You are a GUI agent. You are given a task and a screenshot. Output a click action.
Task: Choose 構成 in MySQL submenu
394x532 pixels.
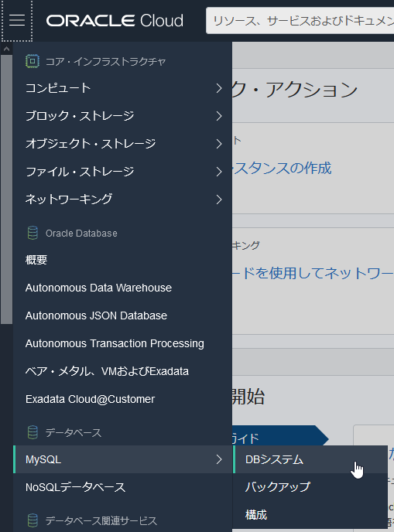coord(310,515)
